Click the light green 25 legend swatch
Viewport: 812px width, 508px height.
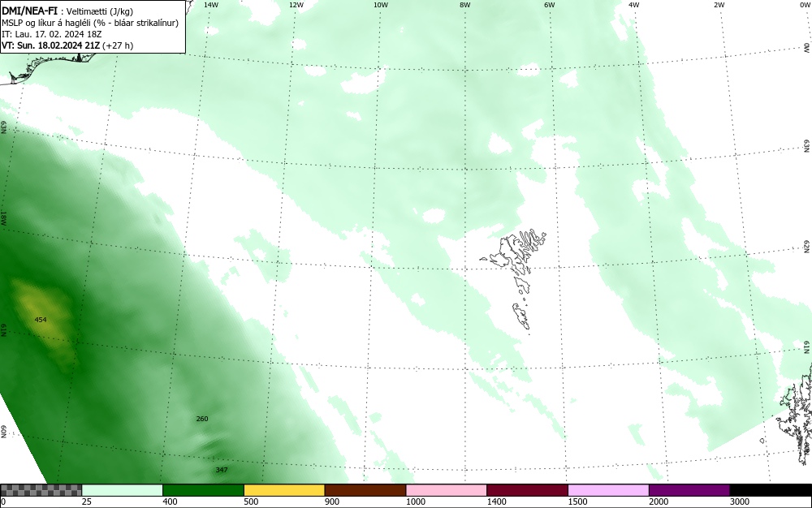tap(123, 490)
